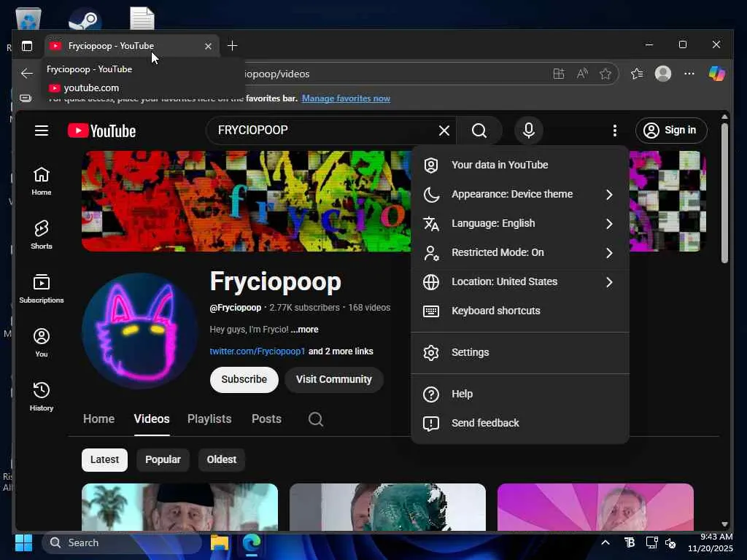This screenshot has width=747, height=560.
Task: Click Manage favorites now link
Action: [x=346, y=98]
